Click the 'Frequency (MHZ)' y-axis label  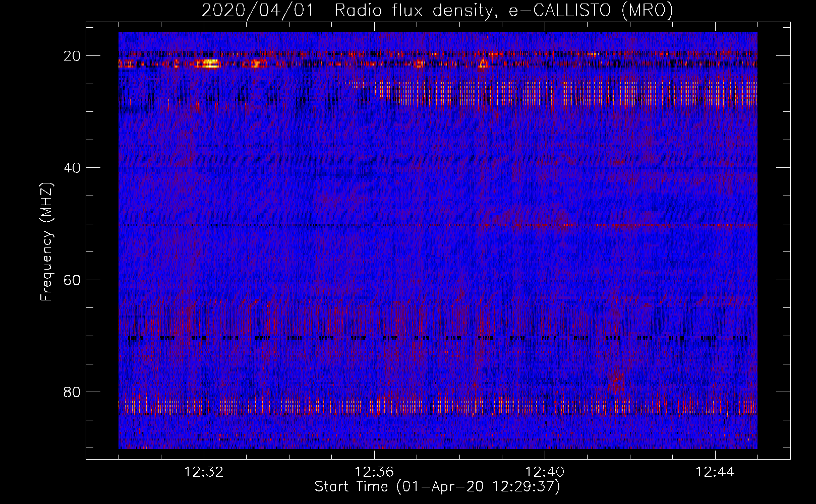click(x=46, y=241)
